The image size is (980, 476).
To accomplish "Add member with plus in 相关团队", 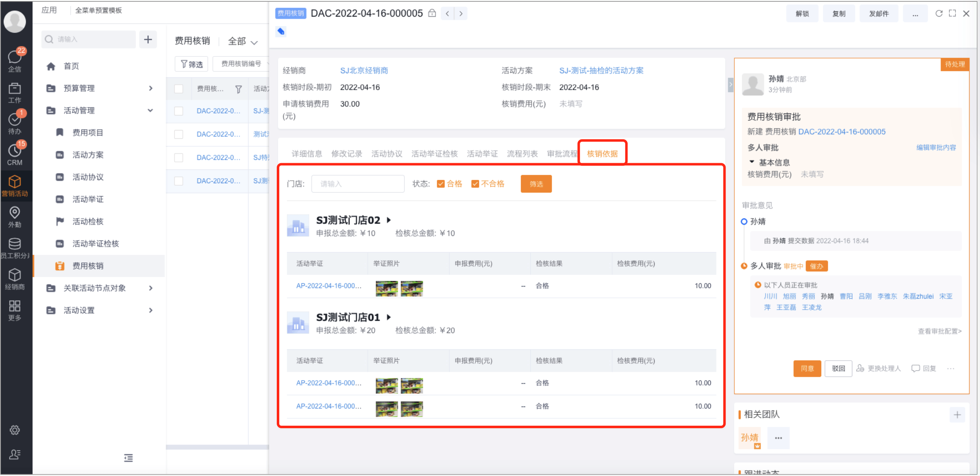I will pyautogui.click(x=957, y=415).
